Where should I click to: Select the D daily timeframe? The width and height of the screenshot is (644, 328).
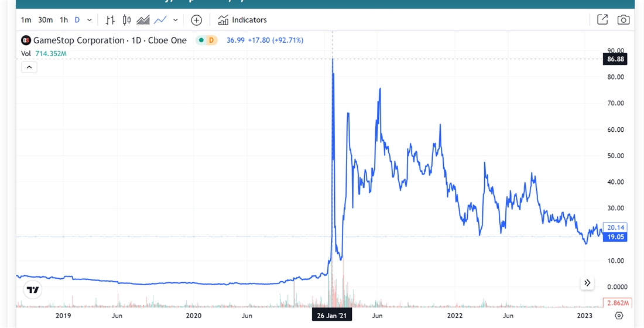point(77,20)
